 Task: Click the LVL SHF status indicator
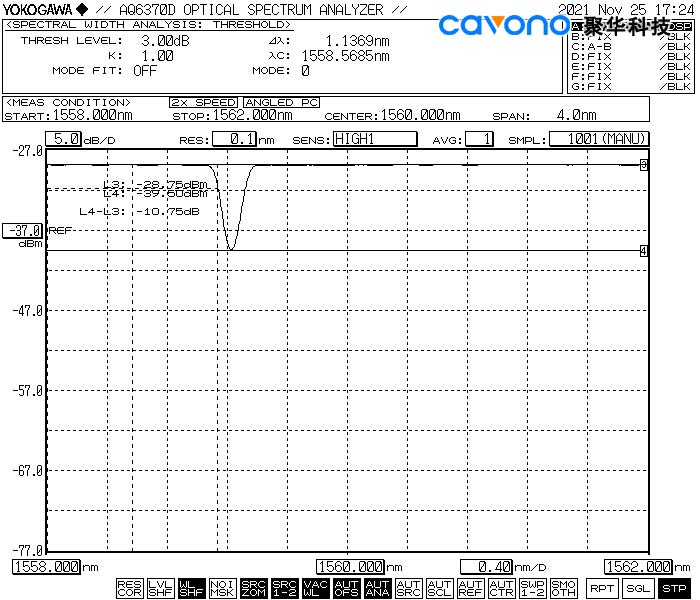click(160, 589)
